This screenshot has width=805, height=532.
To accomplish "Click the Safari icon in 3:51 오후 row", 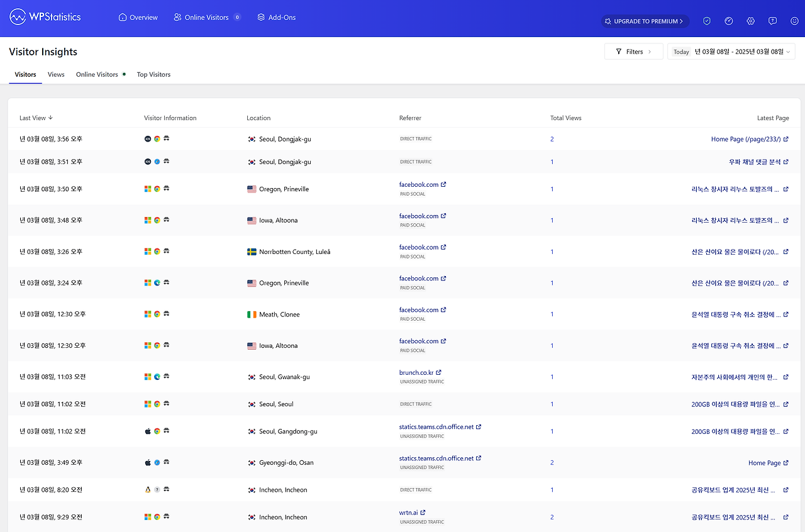I will (157, 162).
